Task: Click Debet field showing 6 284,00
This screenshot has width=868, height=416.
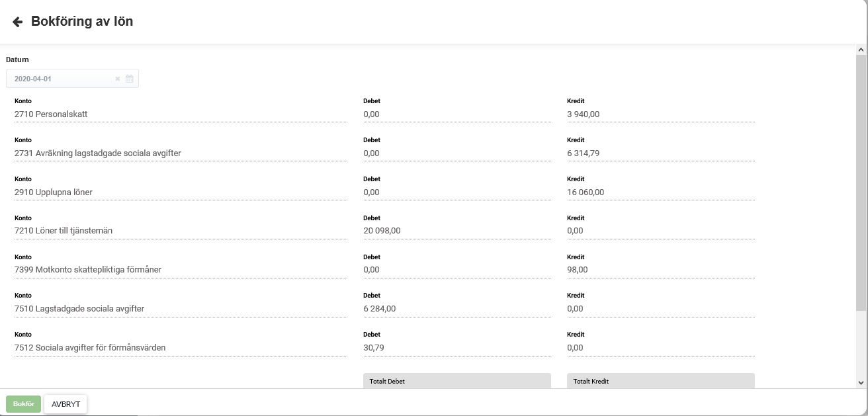Action: coord(456,309)
